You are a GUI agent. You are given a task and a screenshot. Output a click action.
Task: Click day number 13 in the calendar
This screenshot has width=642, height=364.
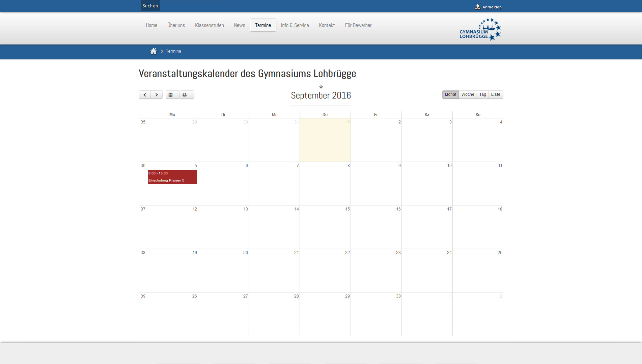point(246,209)
